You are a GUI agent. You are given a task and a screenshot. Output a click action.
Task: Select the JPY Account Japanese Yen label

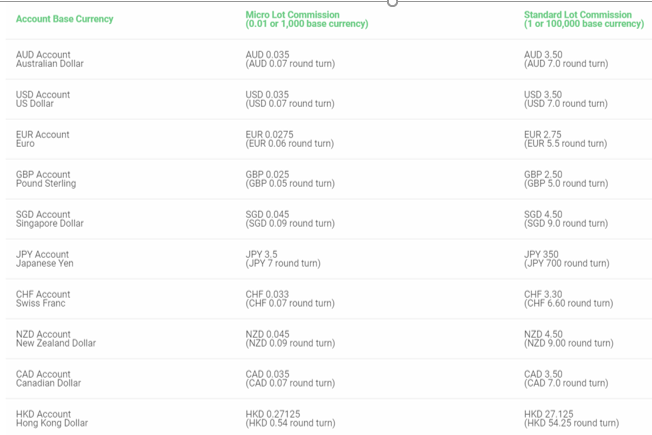tap(45, 259)
